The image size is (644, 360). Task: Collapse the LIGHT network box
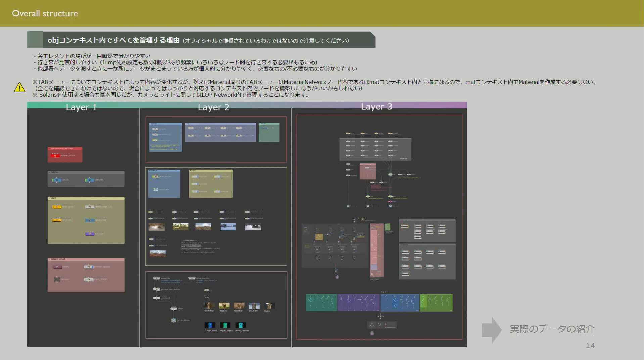[x=50, y=198]
